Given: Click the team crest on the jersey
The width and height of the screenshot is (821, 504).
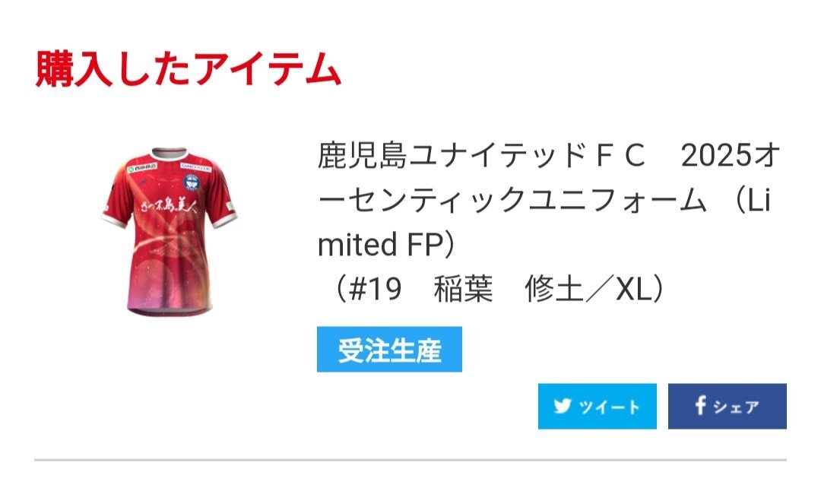Looking at the screenshot, I should [191, 182].
